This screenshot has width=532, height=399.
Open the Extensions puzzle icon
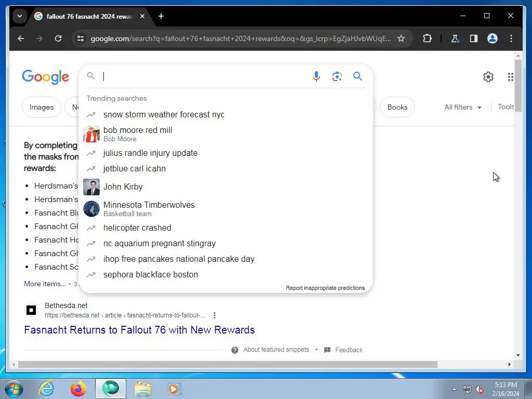pyautogui.click(x=427, y=38)
